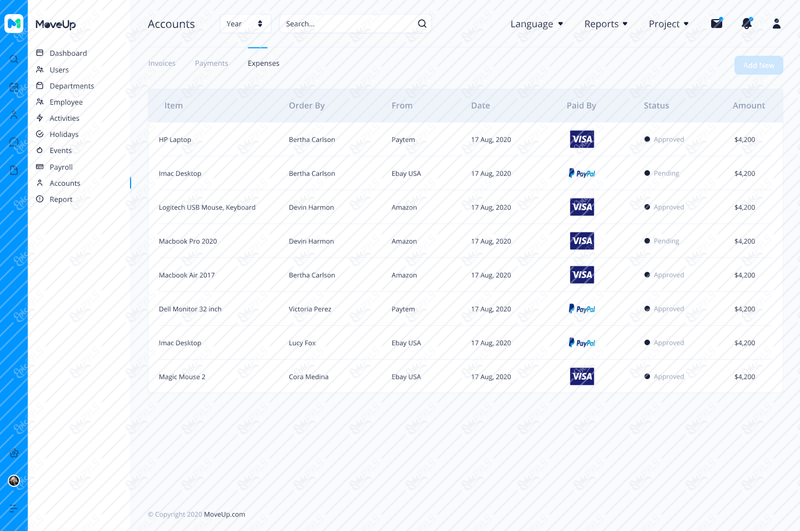This screenshot has height=531, width=800.
Task: Open the calendar icon in blue rail
Action: point(14,87)
